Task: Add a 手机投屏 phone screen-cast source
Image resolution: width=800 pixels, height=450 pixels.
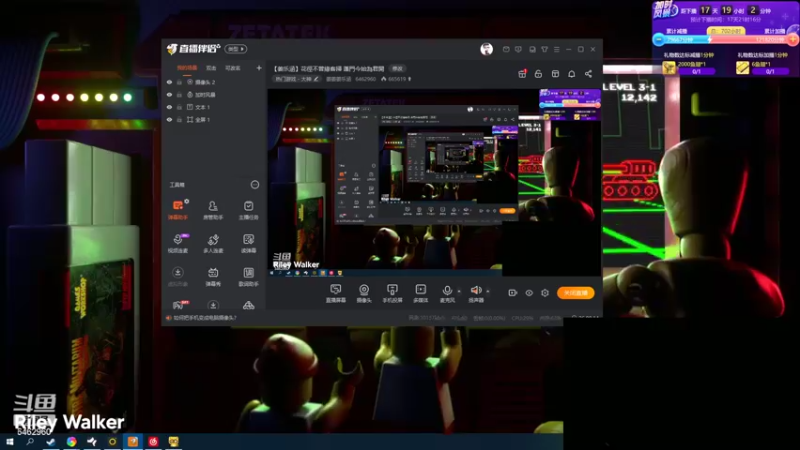Action: [392, 293]
